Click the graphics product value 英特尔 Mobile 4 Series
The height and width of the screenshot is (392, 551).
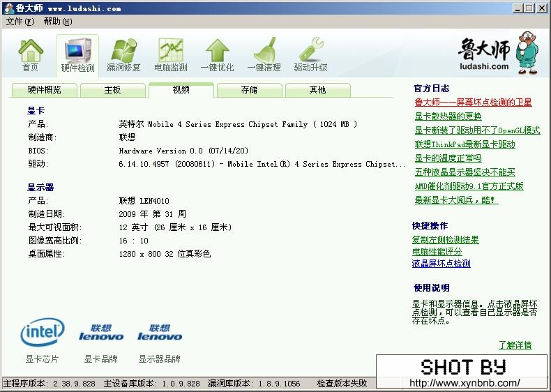(x=238, y=124)
